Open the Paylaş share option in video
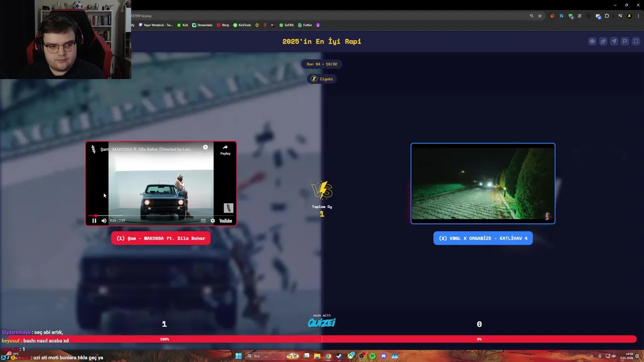 (225, 150)
